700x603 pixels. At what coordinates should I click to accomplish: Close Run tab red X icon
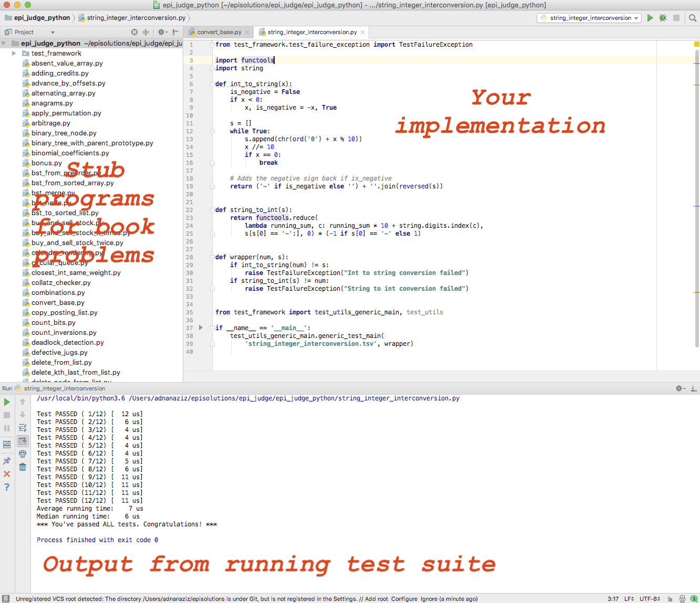click(x=7, y=474)
